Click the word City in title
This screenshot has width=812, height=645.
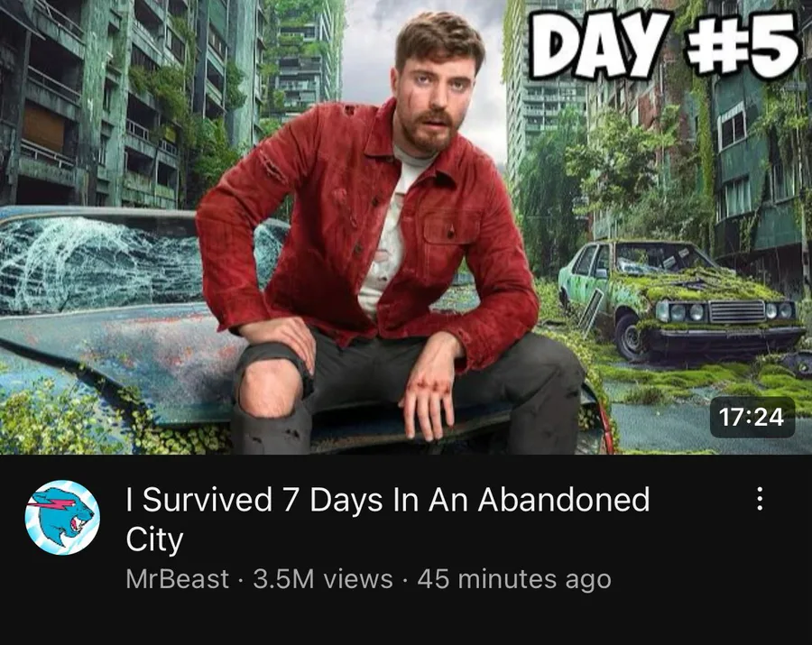click(154, 540)
